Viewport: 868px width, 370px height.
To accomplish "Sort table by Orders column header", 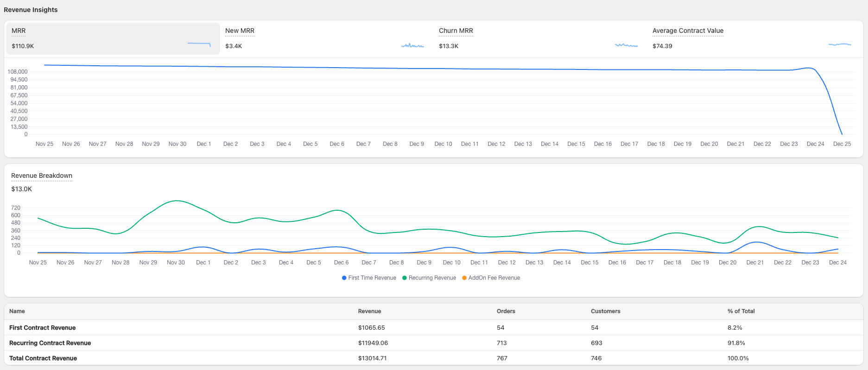I will [506, 311].
